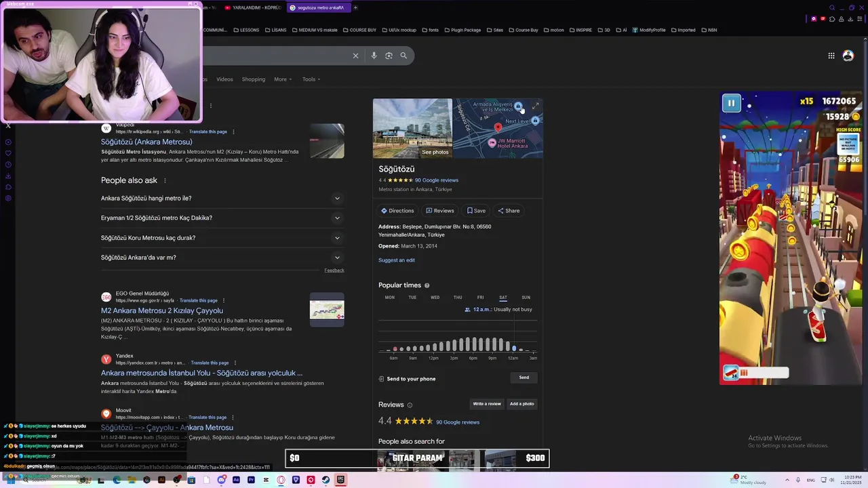Open the Tools dropdown
Image resolution: width=868 pixels, height=488 pixels.
click(x=311, y=79)
